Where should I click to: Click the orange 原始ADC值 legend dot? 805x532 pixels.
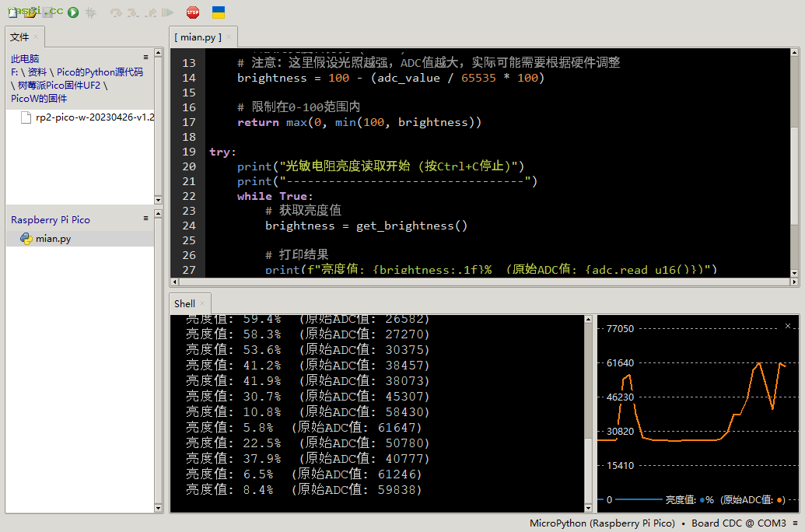pos(780,500)
